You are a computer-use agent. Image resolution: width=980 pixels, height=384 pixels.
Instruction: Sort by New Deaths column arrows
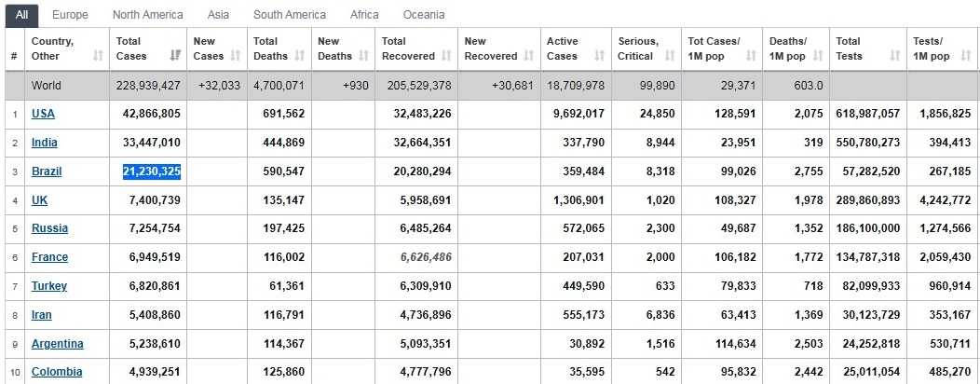(363, 56)
